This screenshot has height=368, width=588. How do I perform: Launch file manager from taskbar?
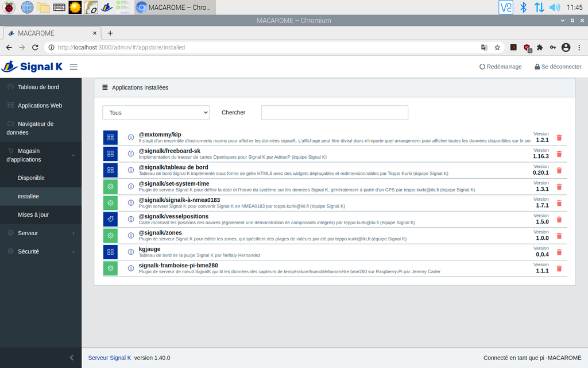[43, 7]
